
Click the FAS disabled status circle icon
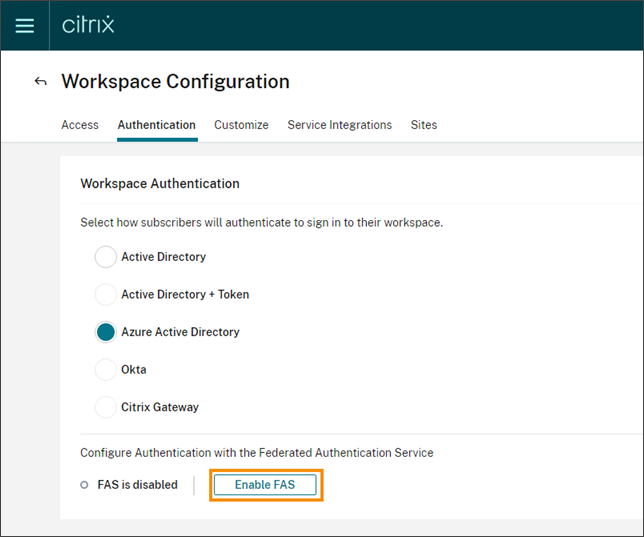click(84, 485)
